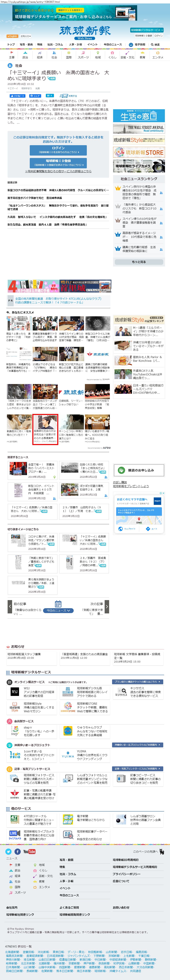Go to next article with right arrow
The image size is (170, 980).
click(107, 606)
